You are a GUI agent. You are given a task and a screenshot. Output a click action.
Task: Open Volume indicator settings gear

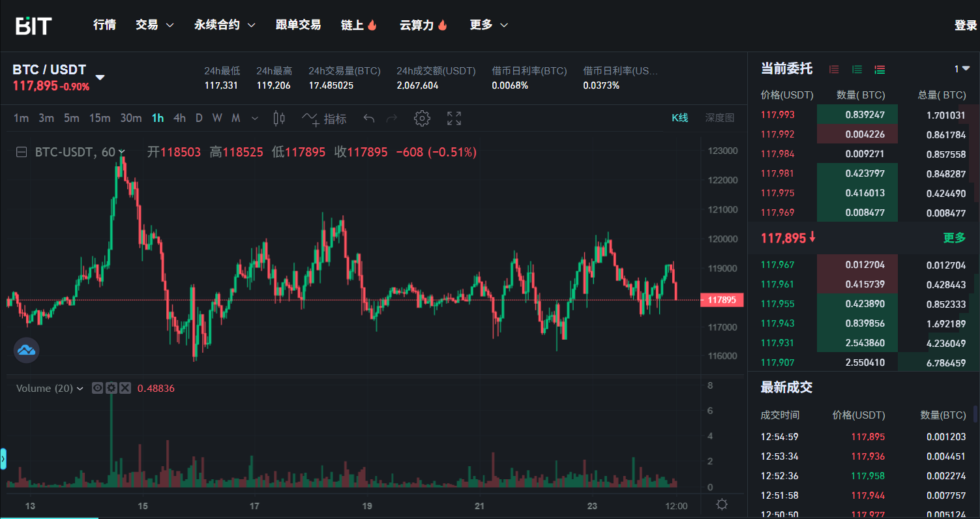click(x=111, y=388)
